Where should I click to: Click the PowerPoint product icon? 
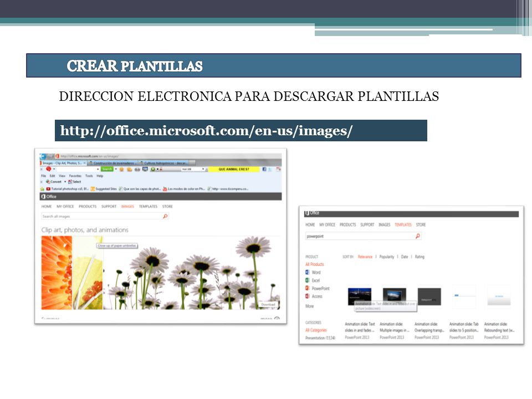(x=308, y=288)
